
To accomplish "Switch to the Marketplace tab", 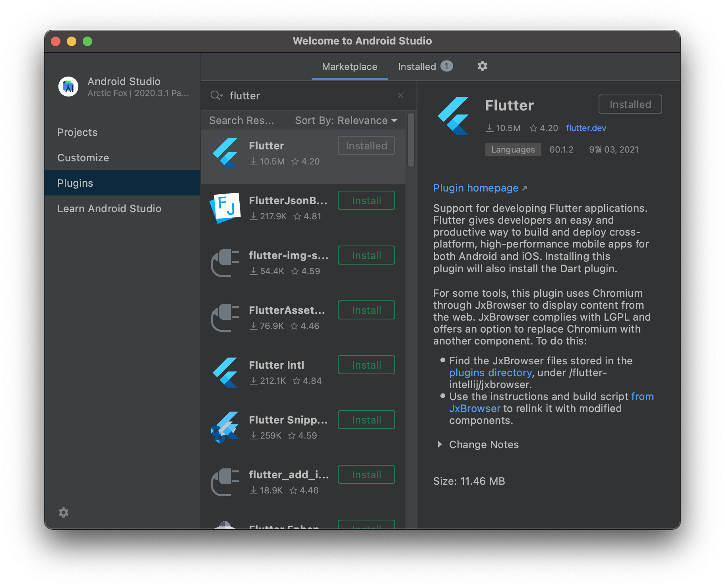I will pos(349,66).
